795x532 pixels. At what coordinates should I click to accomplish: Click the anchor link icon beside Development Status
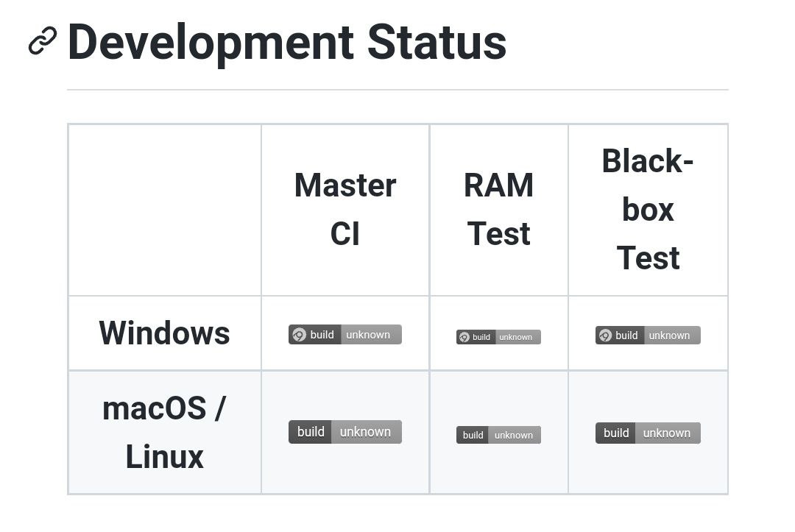(43, 41)
